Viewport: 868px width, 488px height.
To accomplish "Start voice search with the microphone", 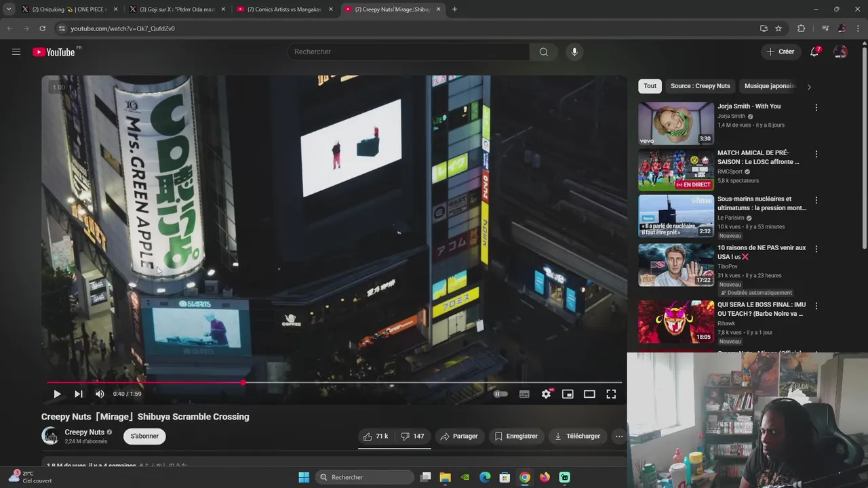I will click(x=574, y=52).
